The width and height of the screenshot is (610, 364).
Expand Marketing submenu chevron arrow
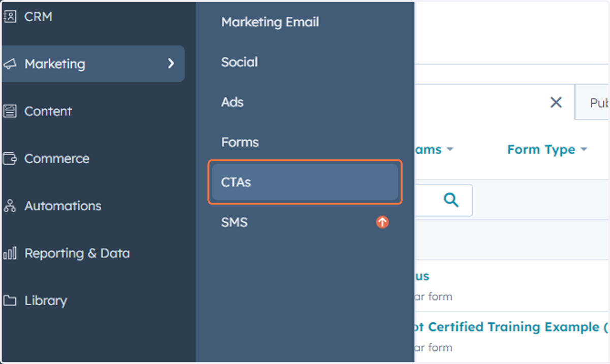[x=171, y=64]
